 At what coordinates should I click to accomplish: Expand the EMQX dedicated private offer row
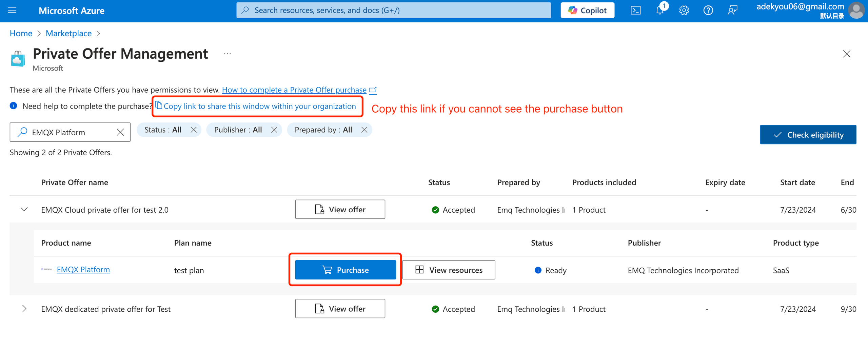[24, 309]
